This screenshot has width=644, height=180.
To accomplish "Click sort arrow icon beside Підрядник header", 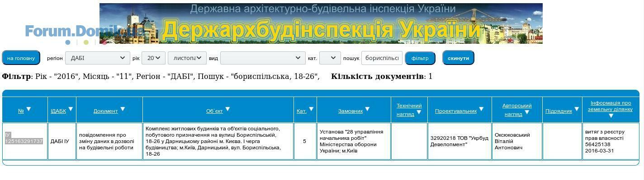I will 577,109.
